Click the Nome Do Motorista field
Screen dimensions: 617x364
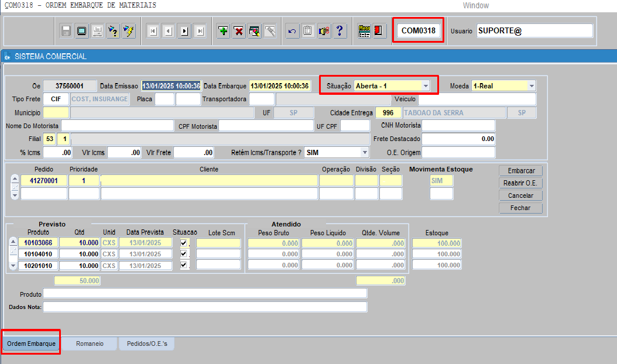(x=117, y=126)
